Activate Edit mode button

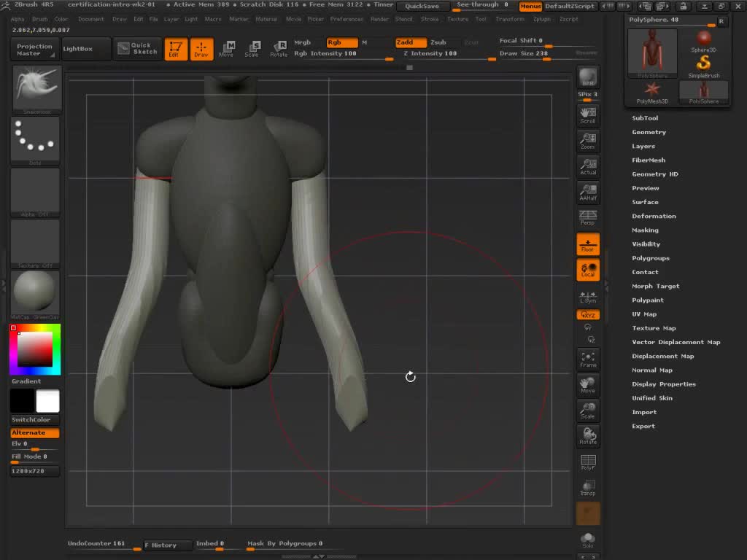click(x=176, y=49)
